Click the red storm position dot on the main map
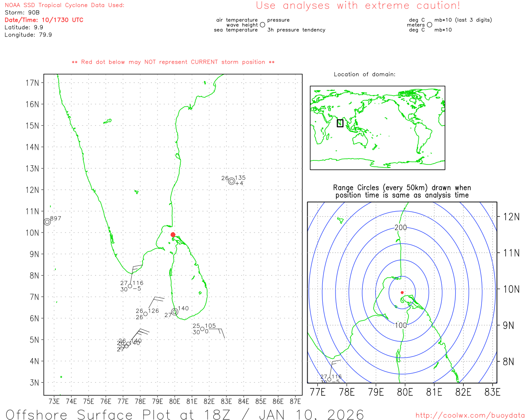 click(173, 235)
